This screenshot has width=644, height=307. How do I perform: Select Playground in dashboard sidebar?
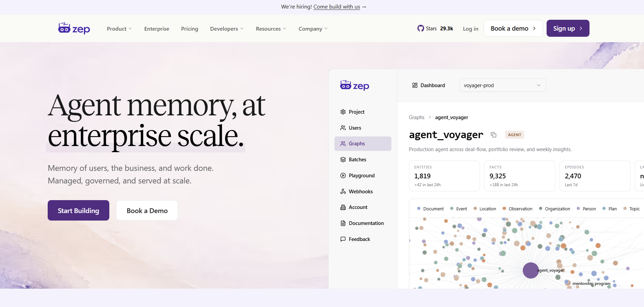point(363,176)
